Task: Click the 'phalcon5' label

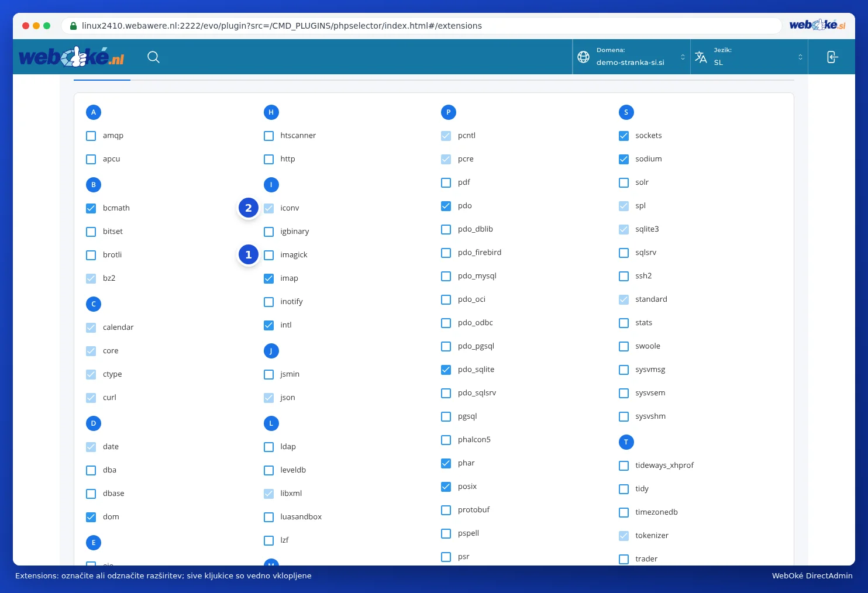Action: pos(474,440)
